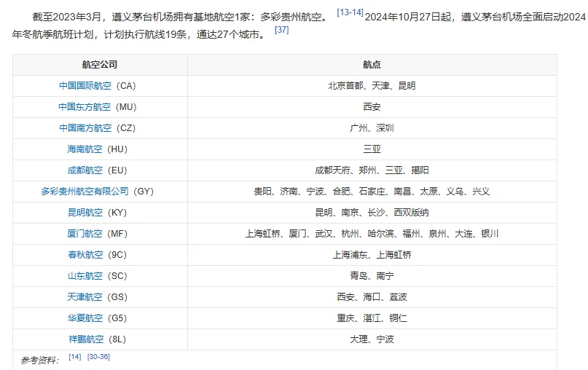Viewport: 588px width, 370px height.
Task: Select the 三亚 cell in the 海南航空 row
Action: click(372, 149)
